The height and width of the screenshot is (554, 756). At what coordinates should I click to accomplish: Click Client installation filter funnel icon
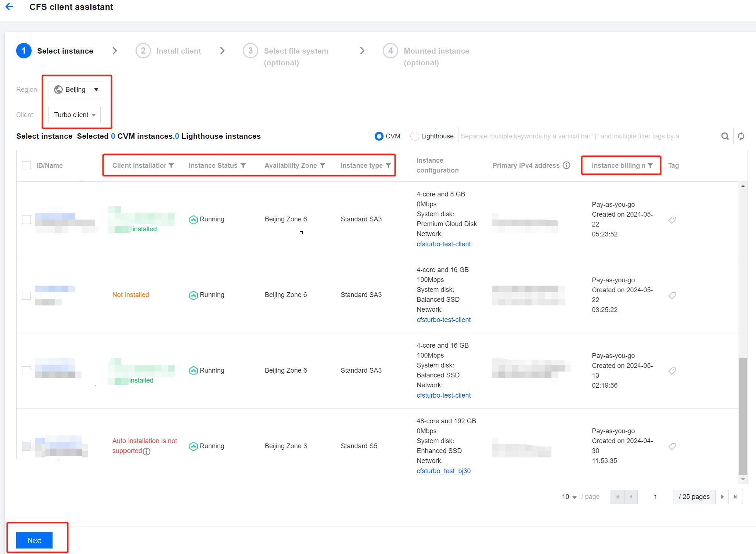[x=171, y=166]
